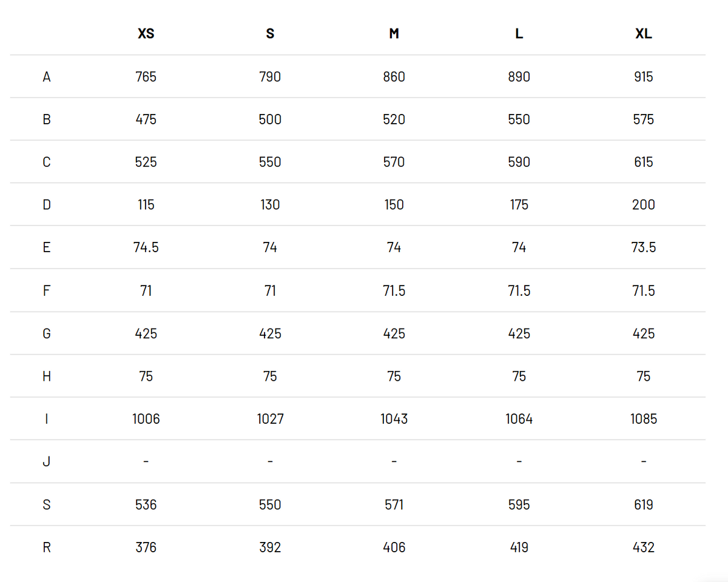The image size is (728, 582).
Task: Click row label A
Action: point(47,77)
